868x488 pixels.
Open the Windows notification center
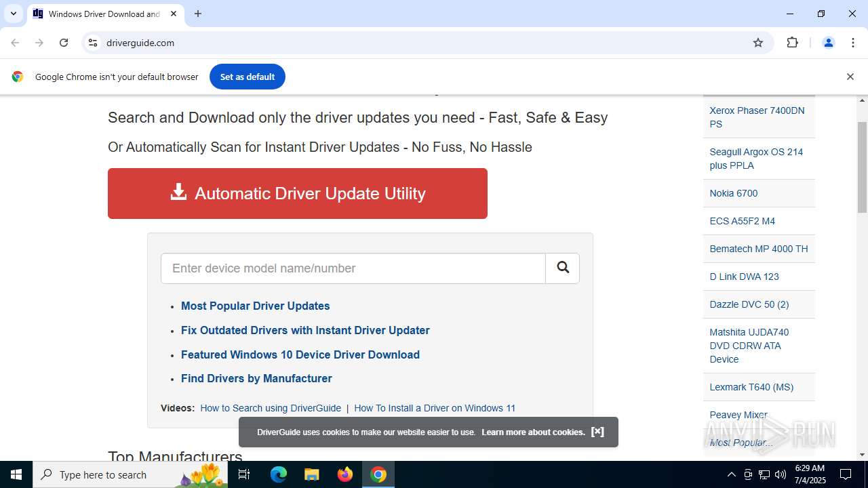point(846,474)
